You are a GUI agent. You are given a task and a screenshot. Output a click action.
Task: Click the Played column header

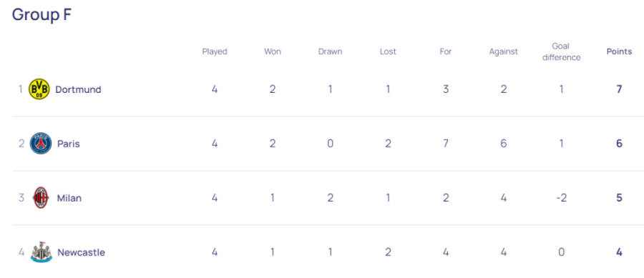tap(215, 51)
